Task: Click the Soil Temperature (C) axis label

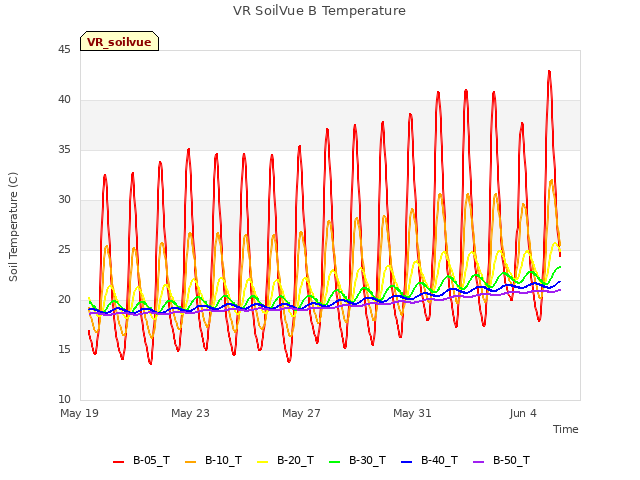Action: pos(13,227)
